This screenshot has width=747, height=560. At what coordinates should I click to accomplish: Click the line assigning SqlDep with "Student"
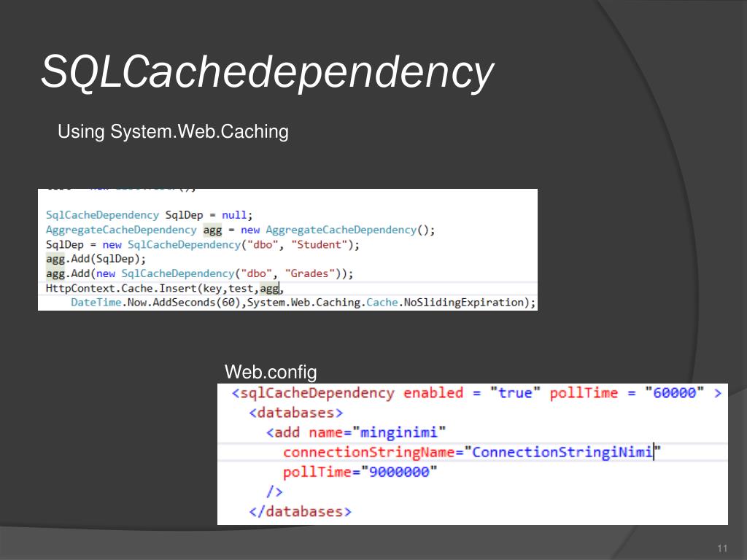(x=203, y=245)
